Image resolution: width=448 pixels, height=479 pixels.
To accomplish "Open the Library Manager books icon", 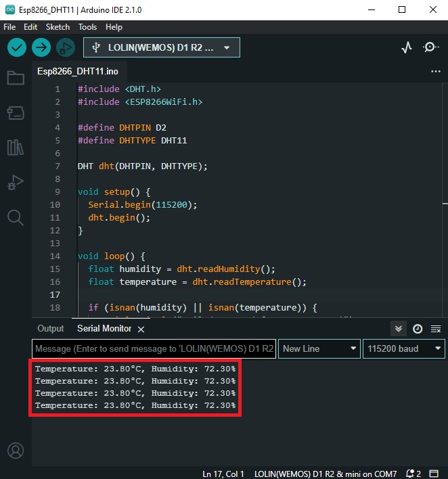I will [x=16, y=147].
